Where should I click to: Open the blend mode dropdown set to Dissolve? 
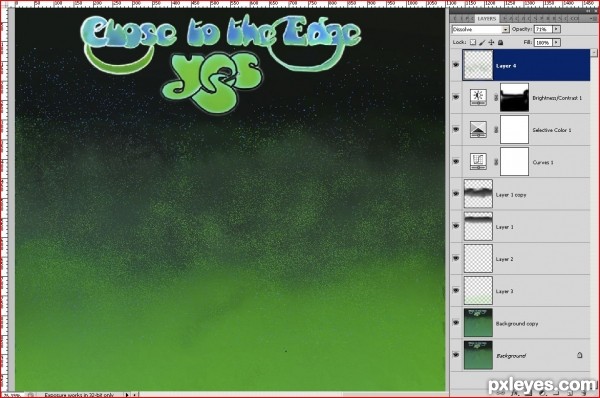click(480, 29)
